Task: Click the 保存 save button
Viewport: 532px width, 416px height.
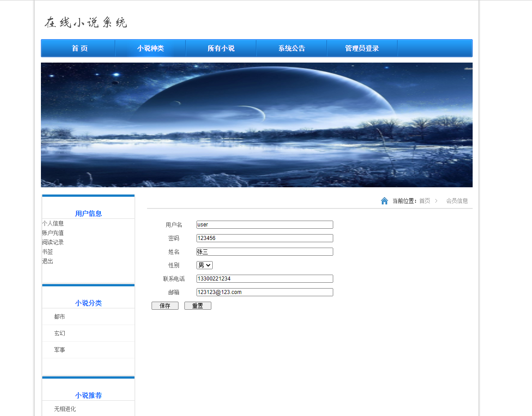Action: pyautogui.click(x=165, y=305)
